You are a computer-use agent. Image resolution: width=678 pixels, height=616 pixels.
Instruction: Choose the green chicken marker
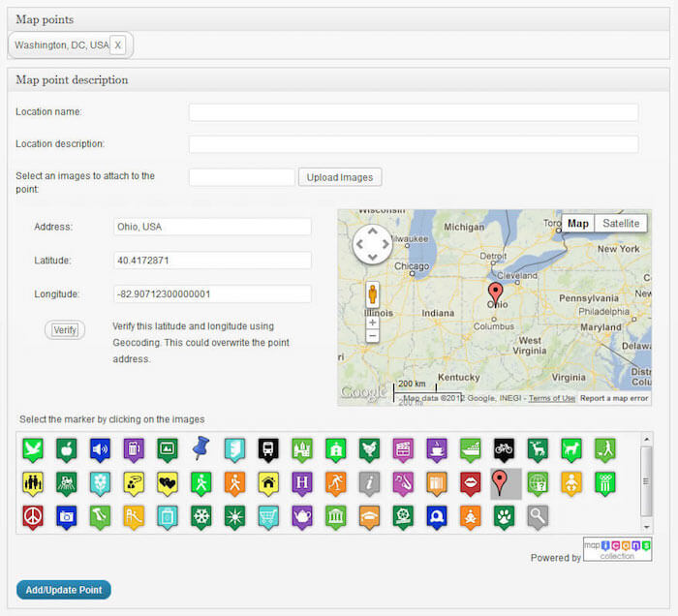click(x=370, y=449)
